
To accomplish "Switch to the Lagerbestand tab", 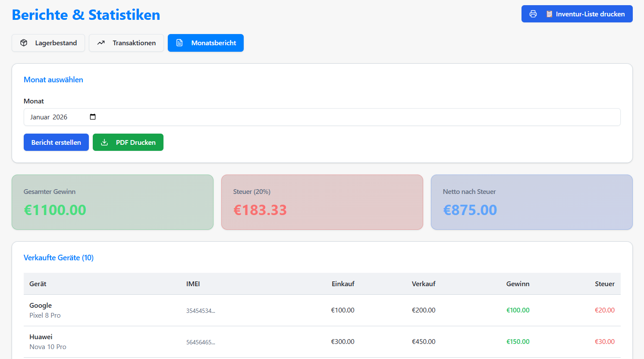I will [48, 43].
